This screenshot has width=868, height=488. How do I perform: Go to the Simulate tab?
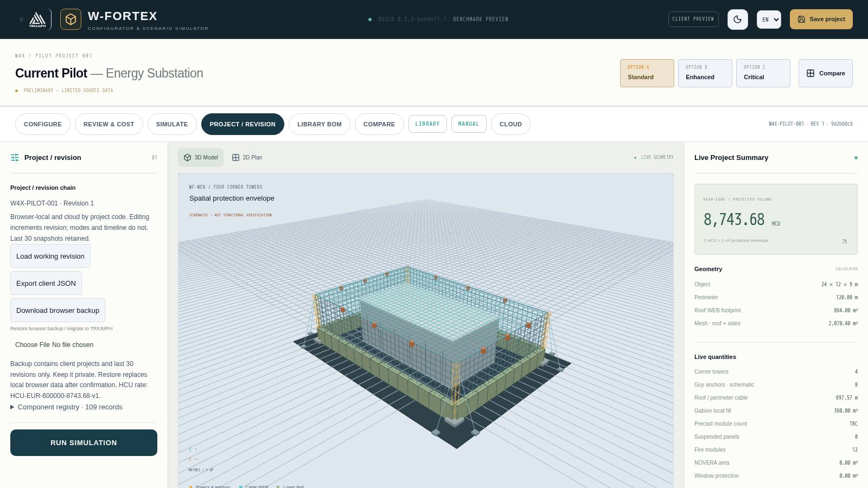click(172, 124)
